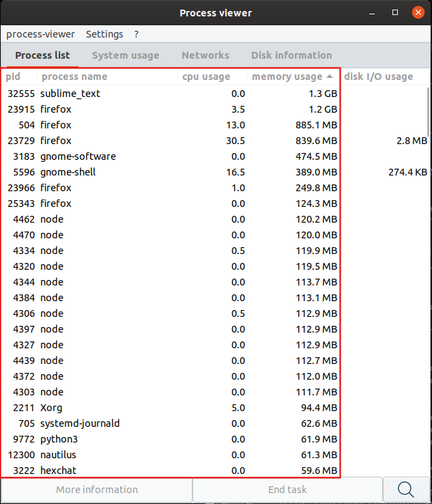Select the systemd-journald process row
432x504 pixels.
pyautogui.click(x=216, y=423)
